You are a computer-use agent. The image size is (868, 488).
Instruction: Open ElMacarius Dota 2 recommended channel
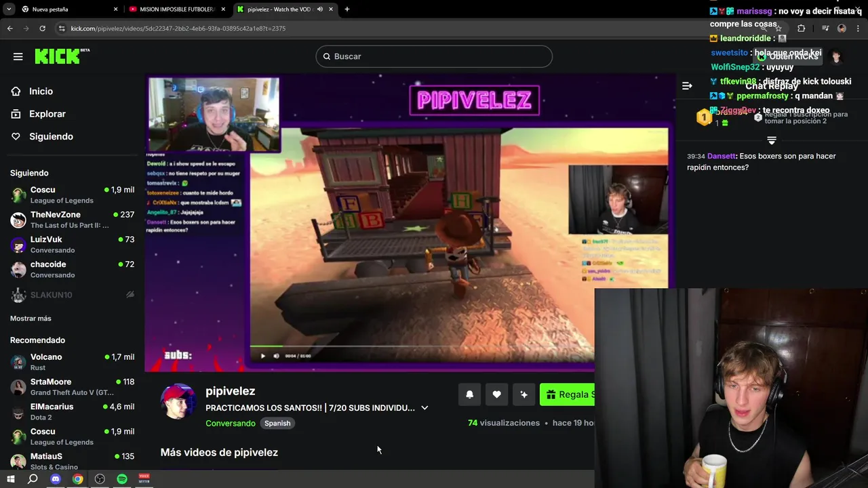(73, 411)
